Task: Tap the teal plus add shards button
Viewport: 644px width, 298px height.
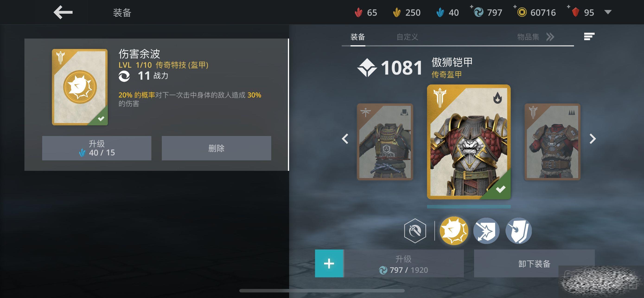Action: point(329,263)
